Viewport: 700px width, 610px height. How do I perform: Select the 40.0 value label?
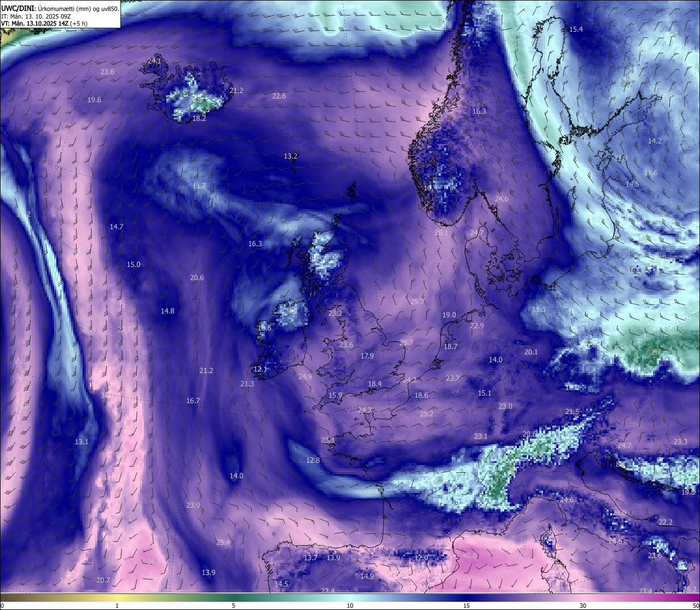pyautogui.click(x=470, y=555)
